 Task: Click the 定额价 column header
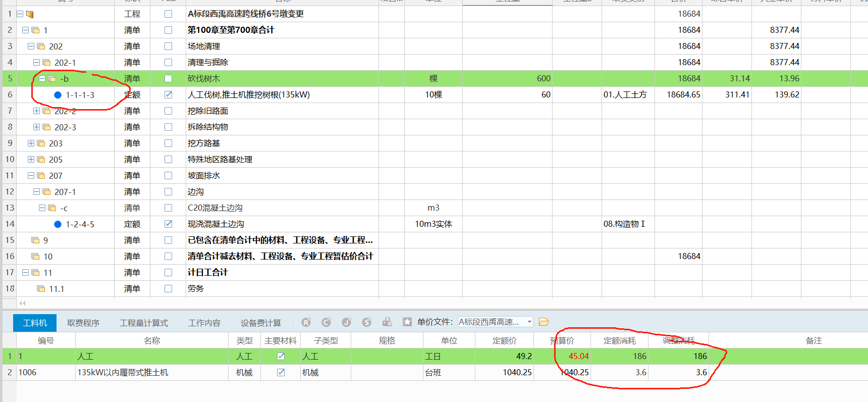pos(504,340)
